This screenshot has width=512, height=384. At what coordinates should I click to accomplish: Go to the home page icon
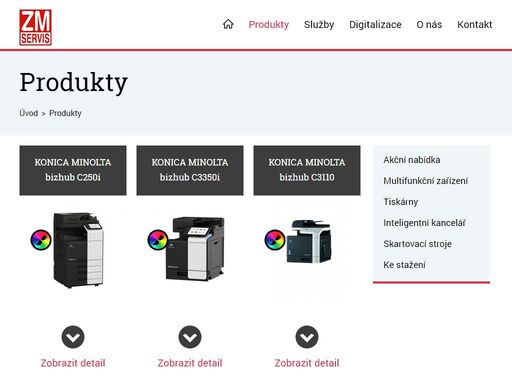[228, 24]
